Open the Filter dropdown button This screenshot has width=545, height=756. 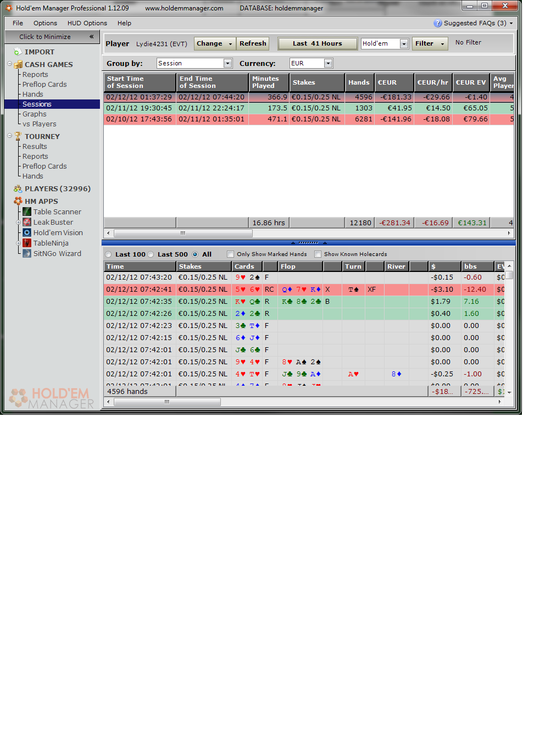point(430,43)
